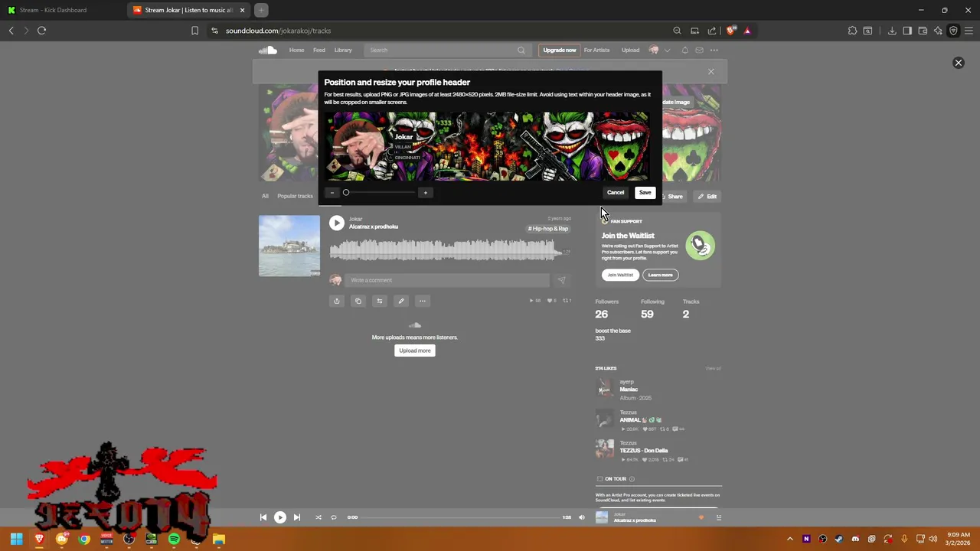Open File Explorer from the taskbar

pyautogui.click(x=218, y=540)
